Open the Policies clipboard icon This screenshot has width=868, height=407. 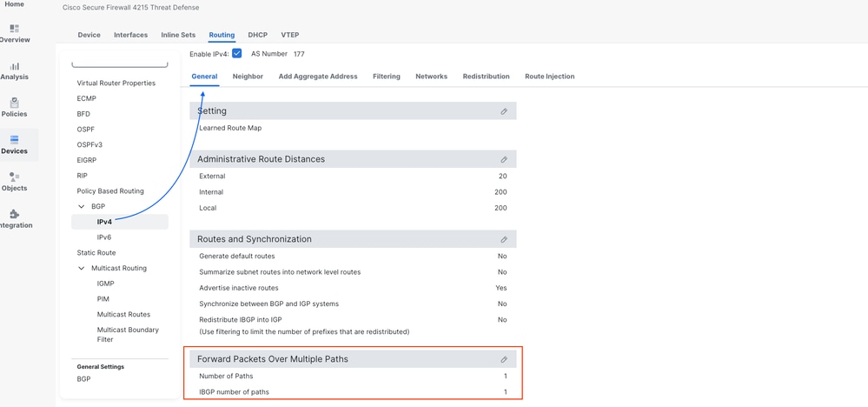point(15,103)
